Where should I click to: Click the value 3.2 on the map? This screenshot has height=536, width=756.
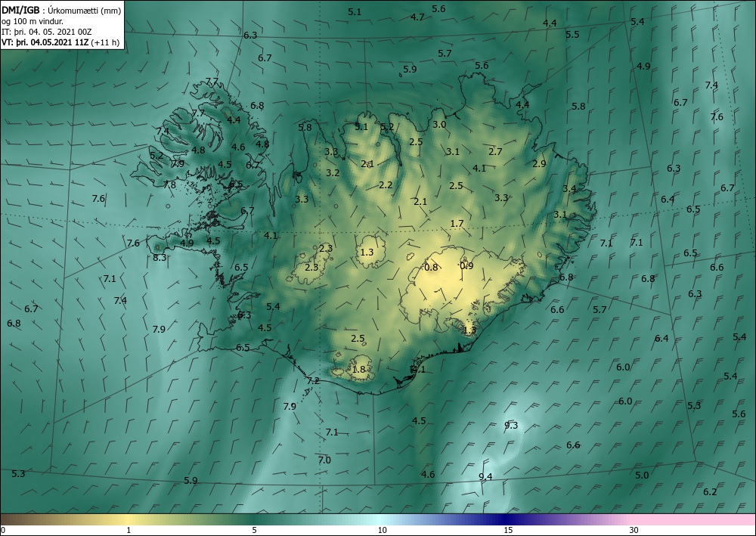[x=333, y=172]
